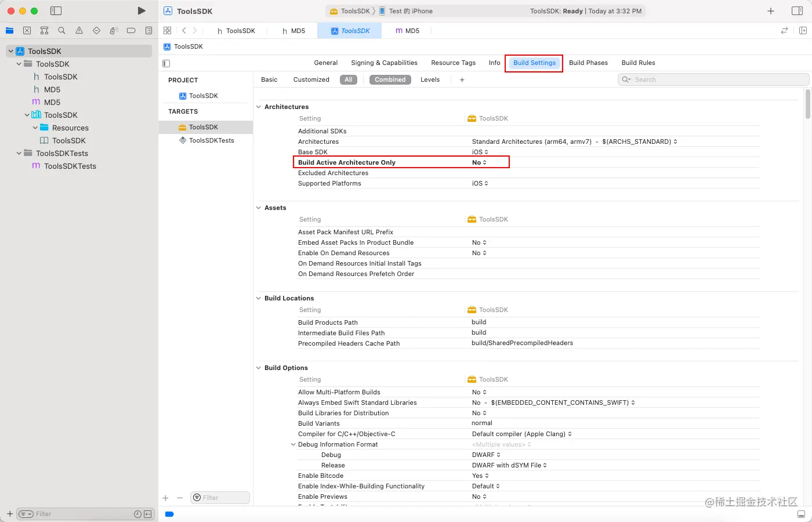Open the General tab
Image resolution: width=812 pixels, height=522 pixels.
pyautogui.click(x=326, y=63)
